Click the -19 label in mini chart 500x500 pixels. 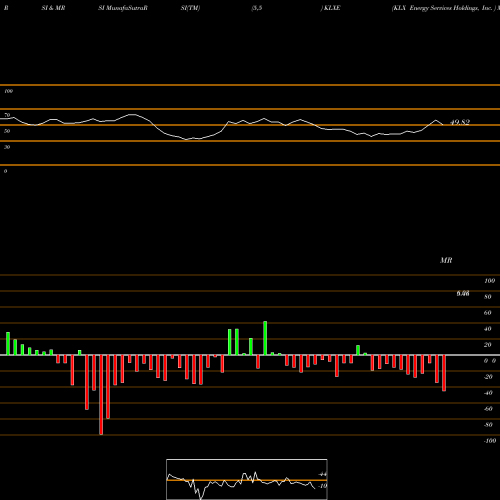coord(323,486)
